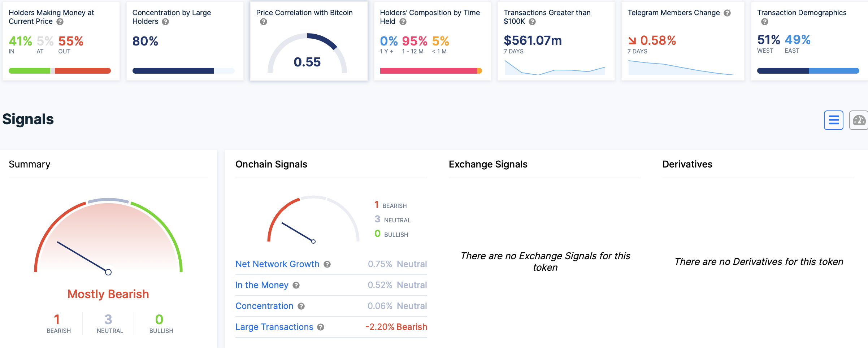The image size is (868, 348).
Task: Click help icon beside Concentration signal
Action: click(301, 306)
